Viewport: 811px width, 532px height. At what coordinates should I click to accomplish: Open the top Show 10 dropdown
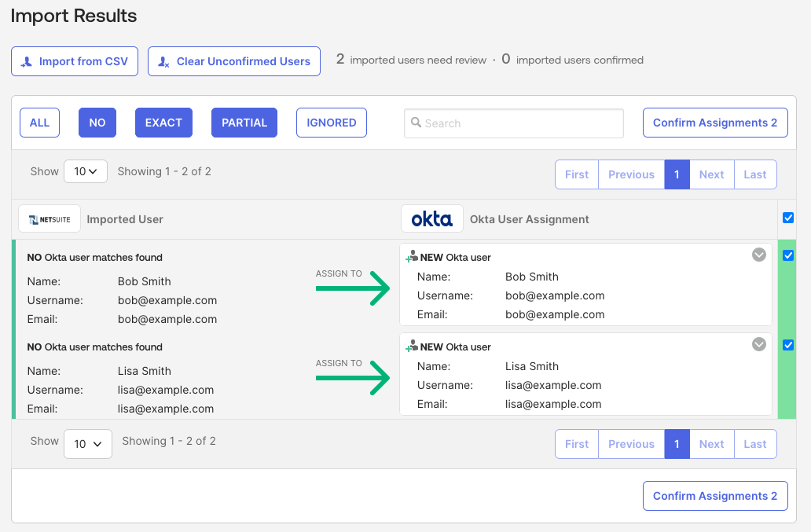86,171
